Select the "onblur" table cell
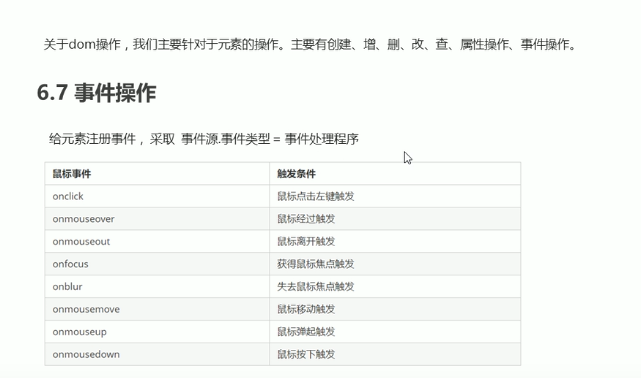The image size is (641, 378). click(x=157, y=286)
